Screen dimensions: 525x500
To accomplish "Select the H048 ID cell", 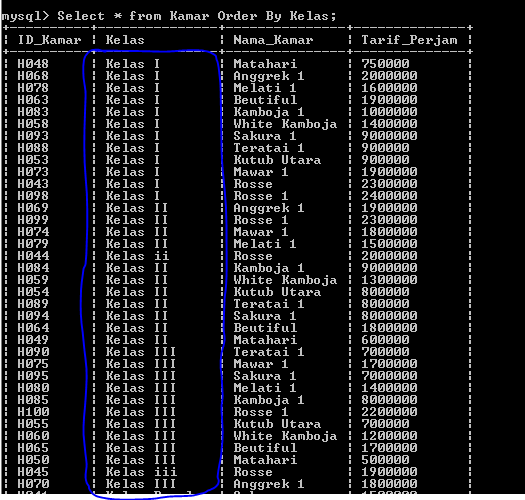I will pyautogui.click(x=33, y=64).
